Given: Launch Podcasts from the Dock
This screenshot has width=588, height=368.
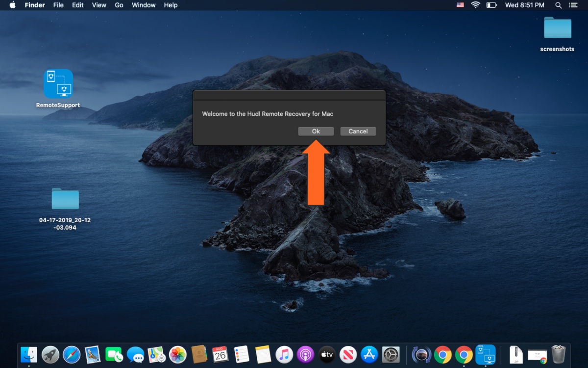Looking at the screenshot, I should pos(305,354).
